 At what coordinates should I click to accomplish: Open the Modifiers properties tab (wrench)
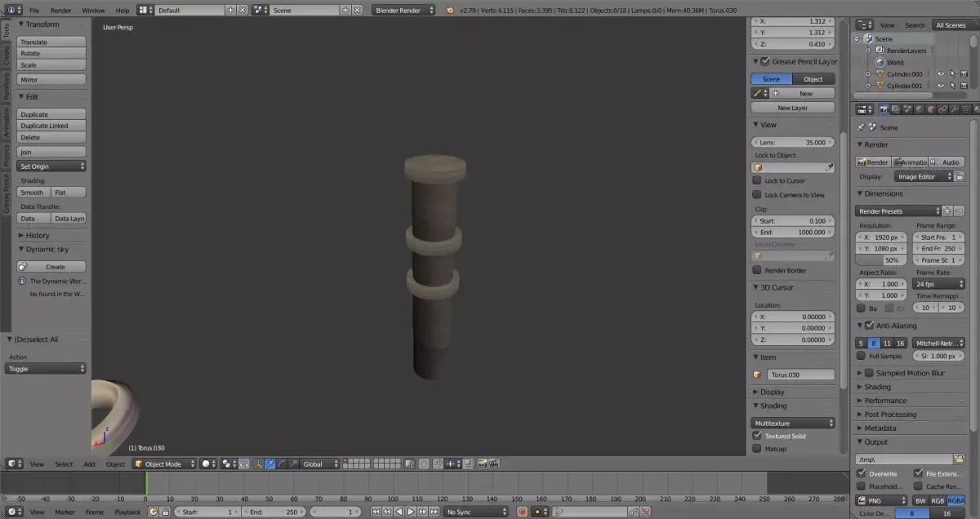(954, 109)
